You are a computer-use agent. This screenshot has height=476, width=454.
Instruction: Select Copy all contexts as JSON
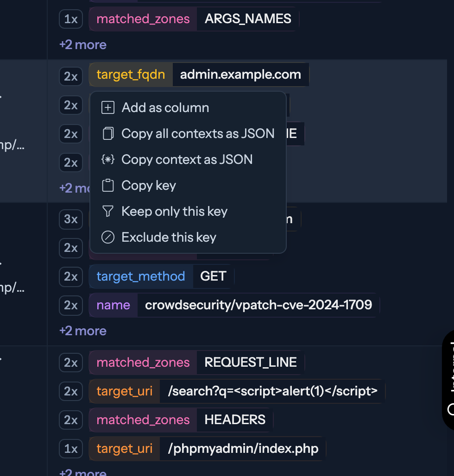click(x=188, y=133)
